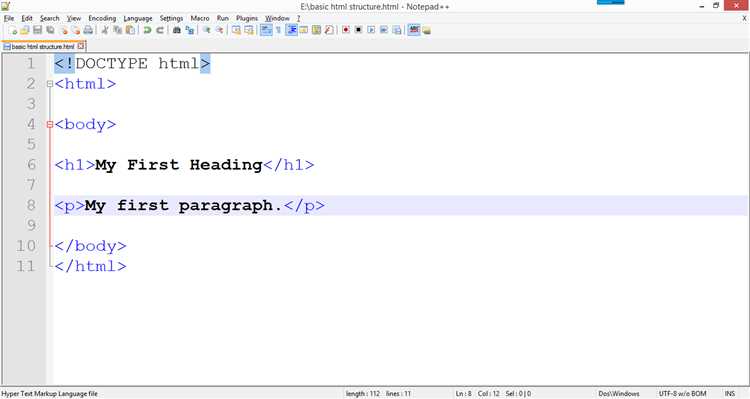This screenshot has width=750, height=399.
Task: Create a new document with the New icon
Action: click(x=12, y=30)
